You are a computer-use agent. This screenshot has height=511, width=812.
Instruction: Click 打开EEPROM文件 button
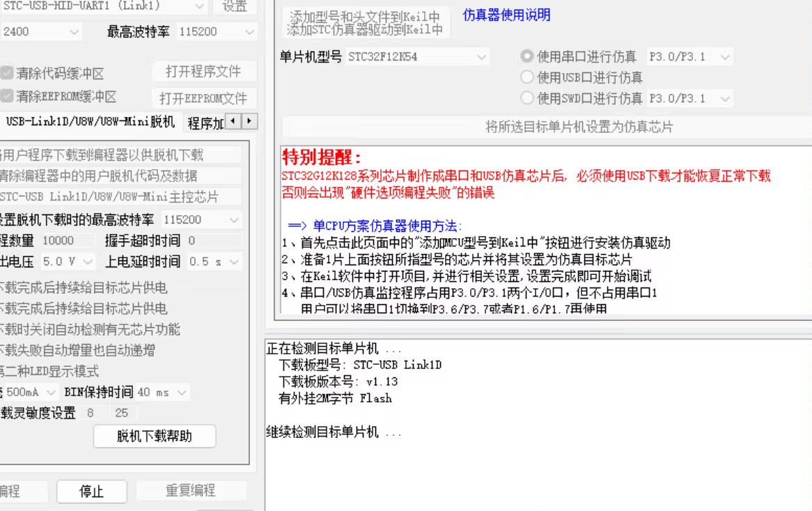click(x=203, y=98)
